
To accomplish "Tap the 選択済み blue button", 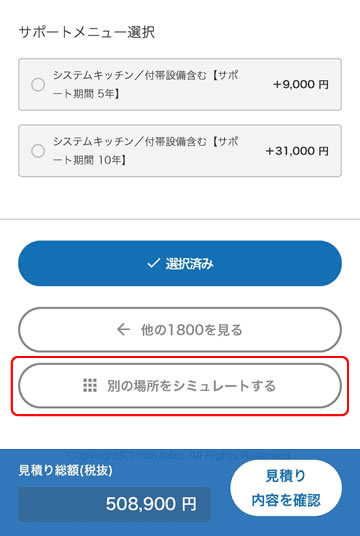I will (180, 263).
